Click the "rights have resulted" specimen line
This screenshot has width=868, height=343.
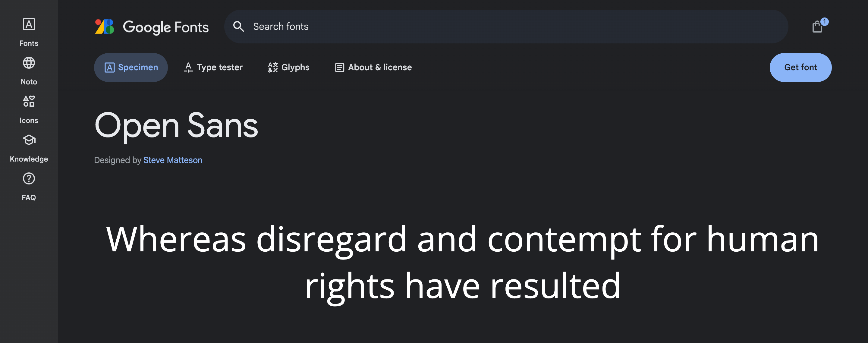tap(462, 286)
